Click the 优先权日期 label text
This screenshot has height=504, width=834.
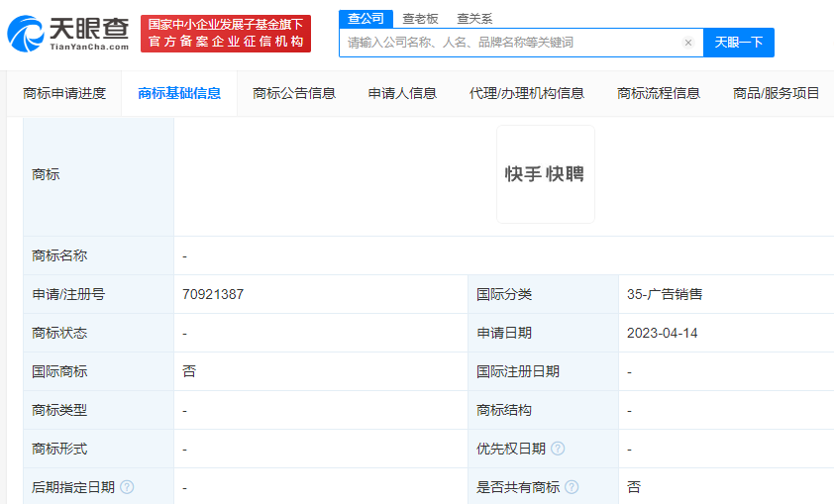coord(511,449)
